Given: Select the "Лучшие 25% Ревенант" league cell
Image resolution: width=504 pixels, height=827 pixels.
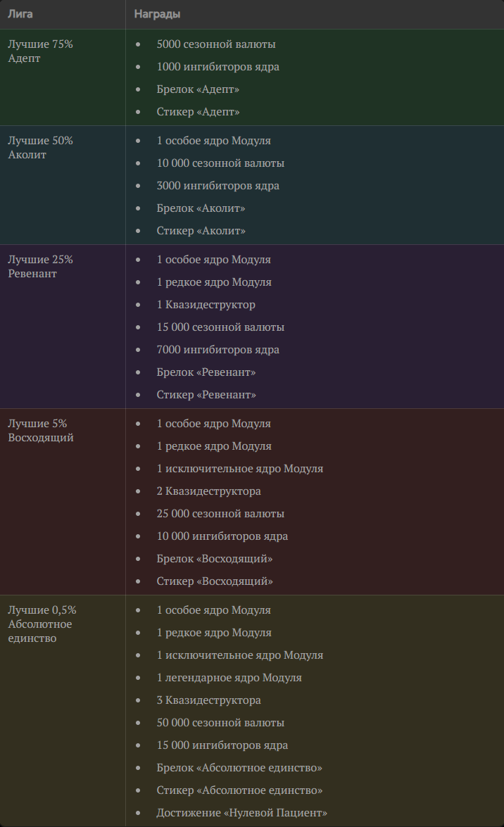Looking at the screenshot, I should click(40, 267).
